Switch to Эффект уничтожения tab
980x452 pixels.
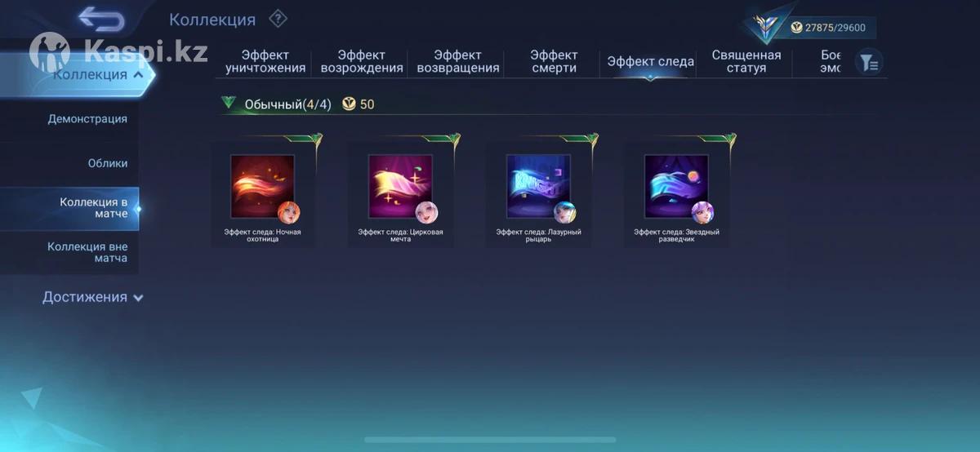point(265,62)
